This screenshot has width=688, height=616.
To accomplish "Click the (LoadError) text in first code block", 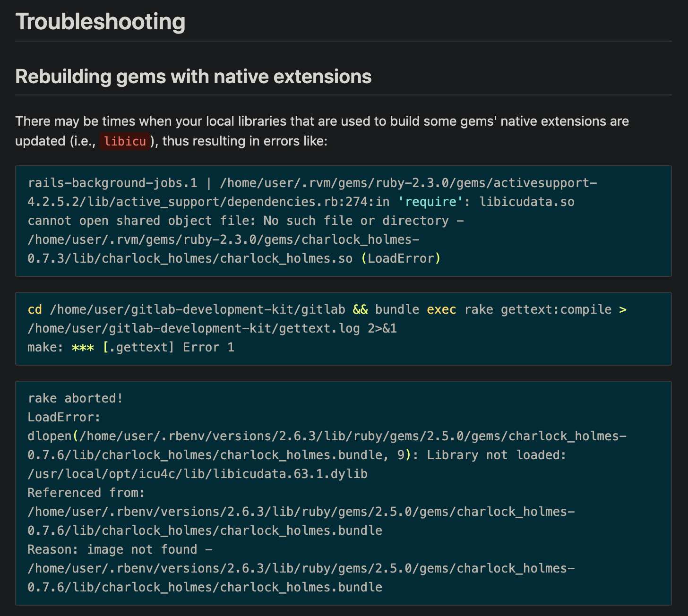I will coord(401,258).
